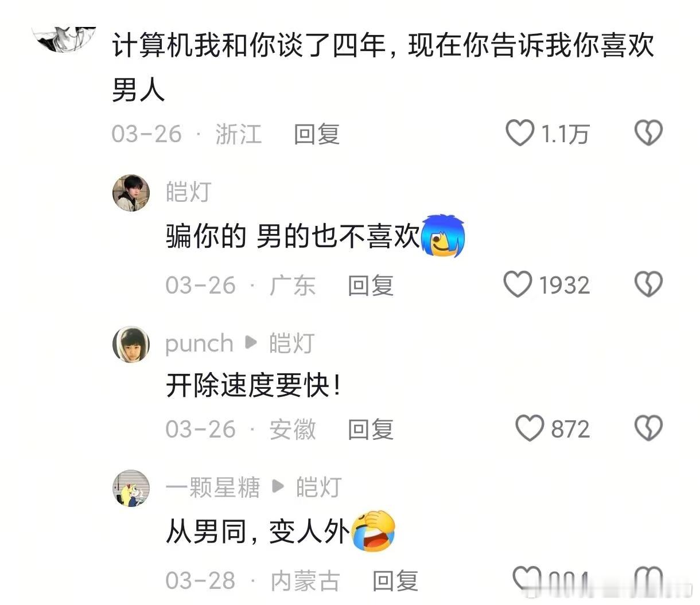Open 皑灯 mentioned after punch's arrow
700x605 pixels.
pos(292,344)
